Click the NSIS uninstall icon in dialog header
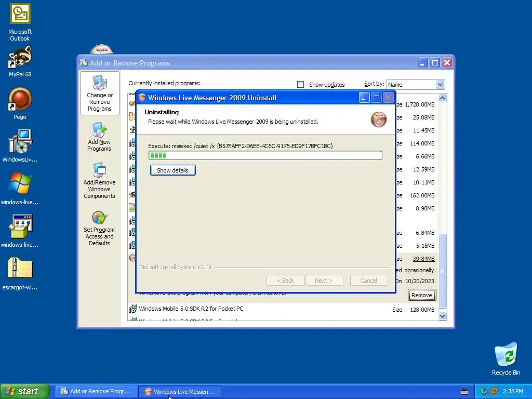 (379, 119)
